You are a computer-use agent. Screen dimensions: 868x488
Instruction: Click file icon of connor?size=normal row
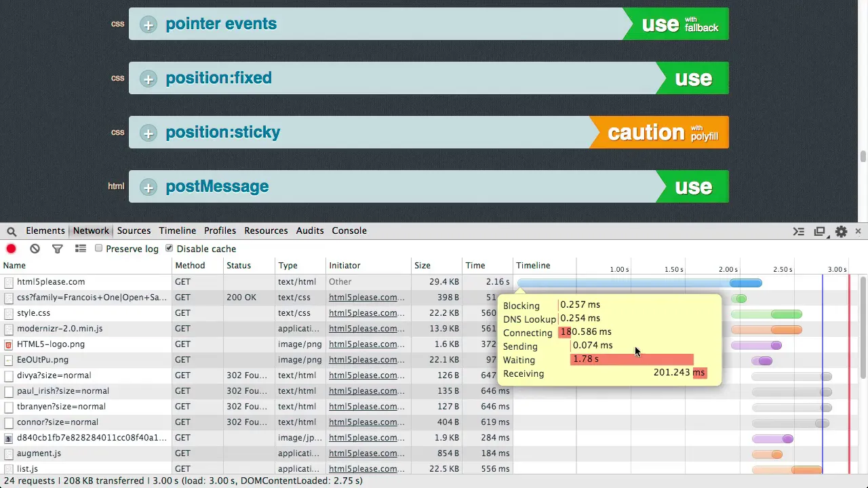point(9,422)
